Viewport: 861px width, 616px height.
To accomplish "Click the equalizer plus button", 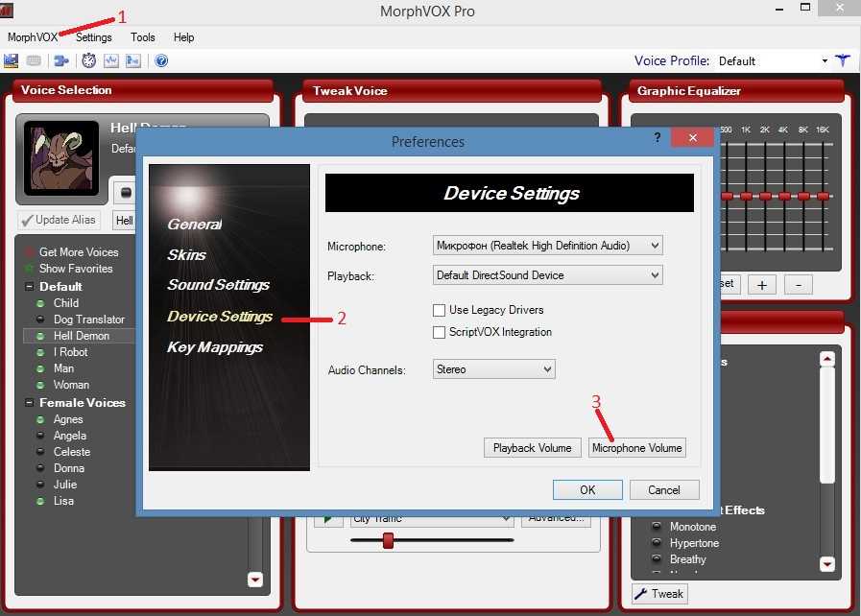I will pos(761,285).
